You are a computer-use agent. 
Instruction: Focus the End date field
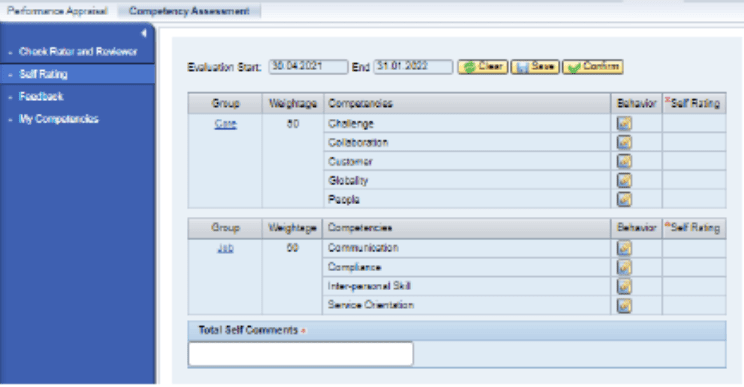(x=413, y=66)
